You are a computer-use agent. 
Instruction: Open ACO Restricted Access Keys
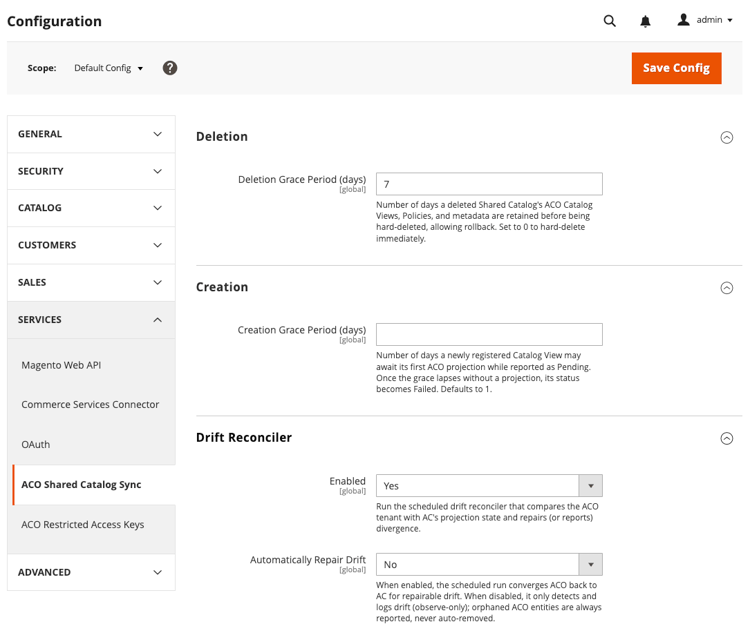(83, 524)
